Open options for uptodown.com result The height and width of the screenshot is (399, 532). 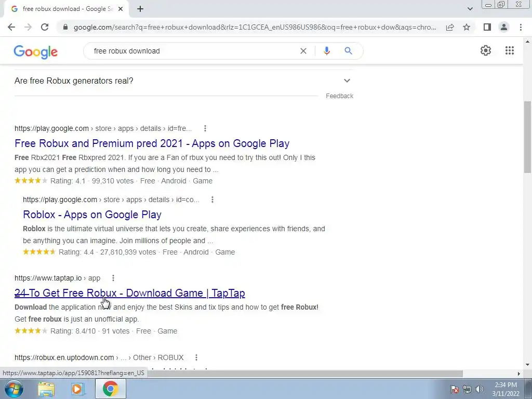point(196,357)
